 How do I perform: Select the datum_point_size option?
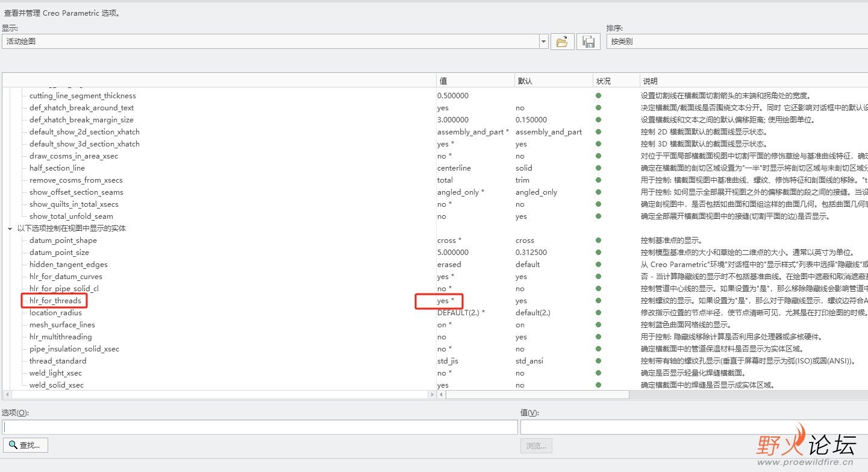point(59,253)
